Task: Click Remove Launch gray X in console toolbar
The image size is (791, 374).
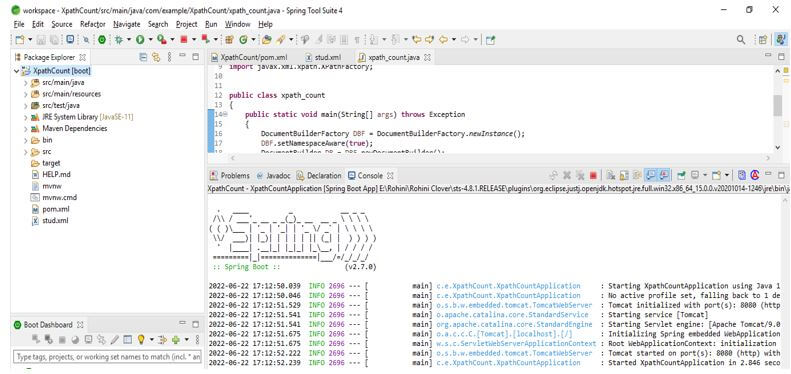Action: click(567, 175)
